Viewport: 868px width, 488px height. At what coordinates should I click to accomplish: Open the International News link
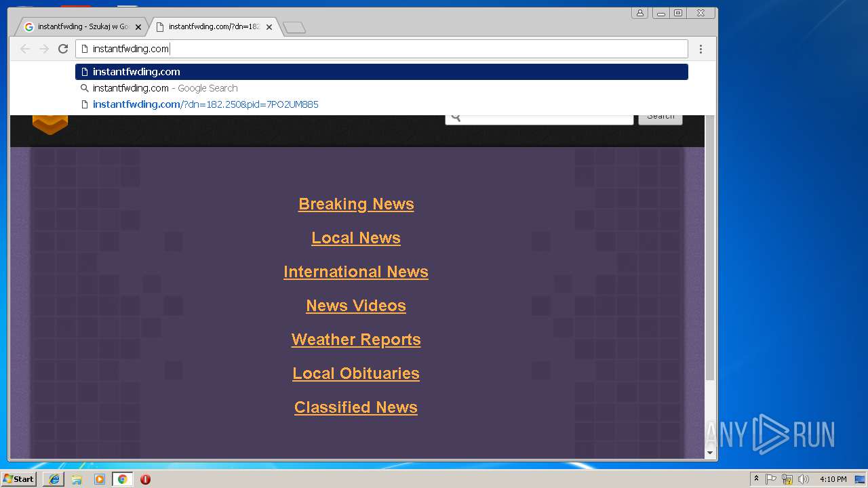tap(356, 272)
